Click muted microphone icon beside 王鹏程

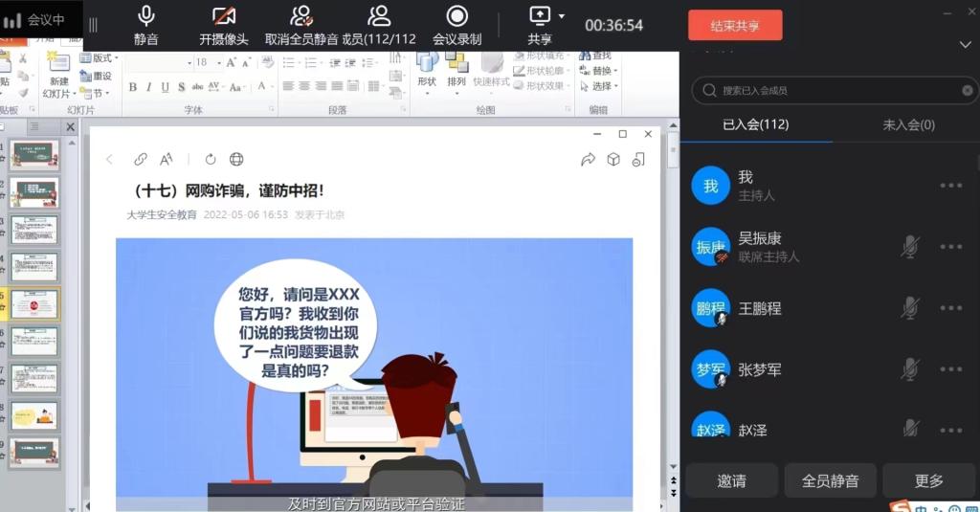[910, 308]
